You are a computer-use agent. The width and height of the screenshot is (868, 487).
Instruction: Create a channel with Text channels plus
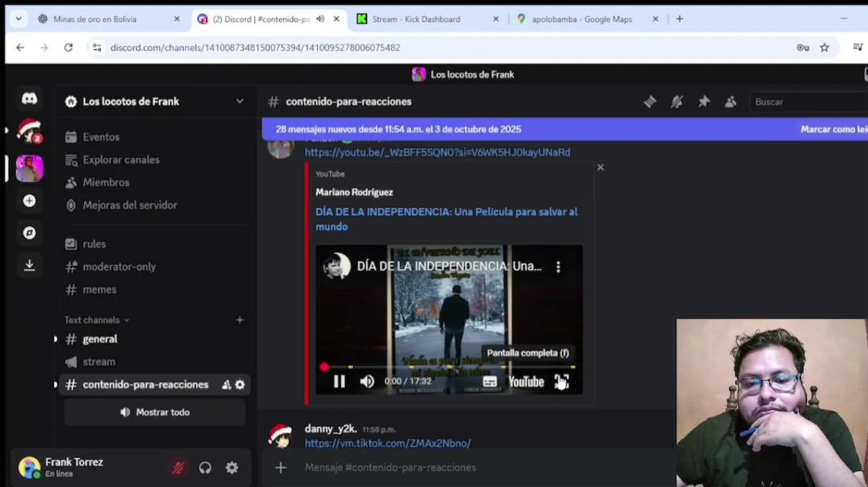click(x=239, y=320)
